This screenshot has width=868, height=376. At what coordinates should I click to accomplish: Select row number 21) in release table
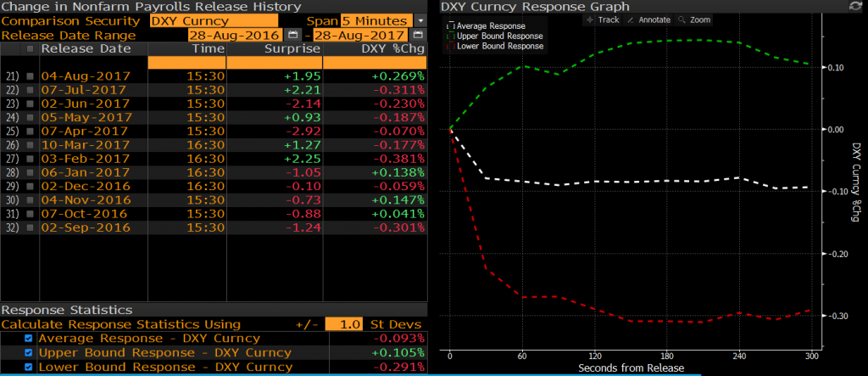(12, 76)
